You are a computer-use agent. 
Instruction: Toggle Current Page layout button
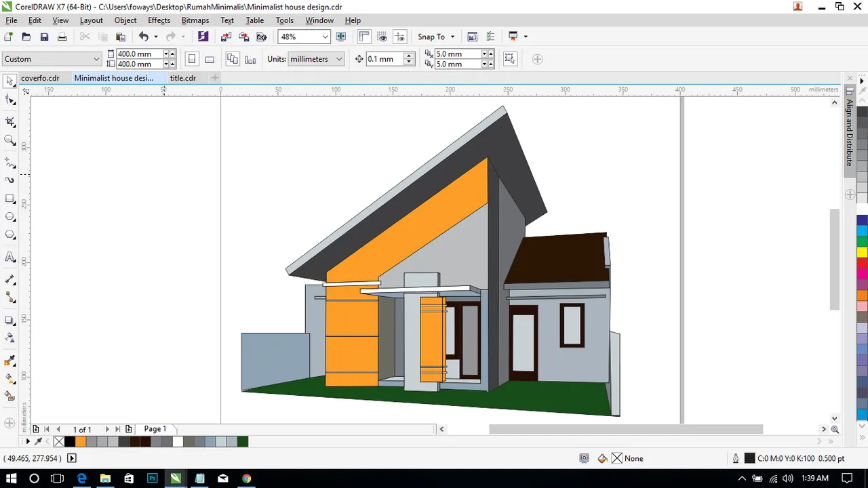[x=250, y=59]
